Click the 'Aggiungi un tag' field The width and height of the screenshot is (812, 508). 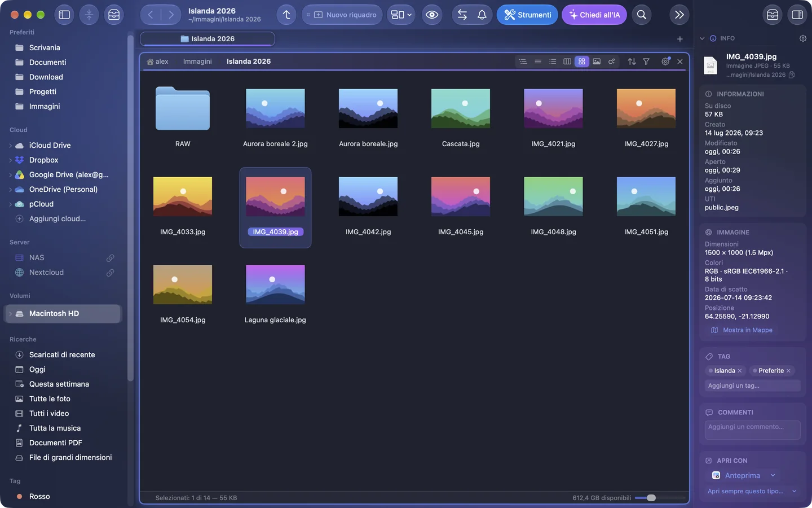[x=752, y=386]
